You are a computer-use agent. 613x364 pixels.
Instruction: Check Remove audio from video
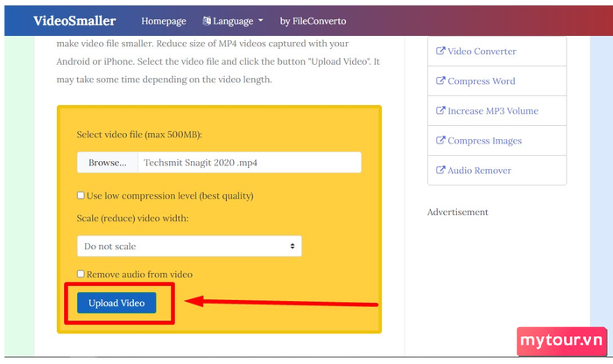pyautogui.click(x=81, y=274)
